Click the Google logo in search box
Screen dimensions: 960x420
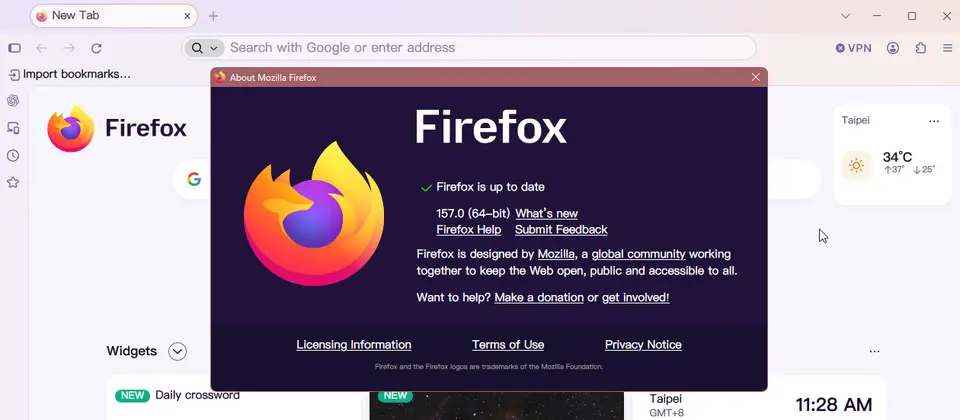coord(194,179)
